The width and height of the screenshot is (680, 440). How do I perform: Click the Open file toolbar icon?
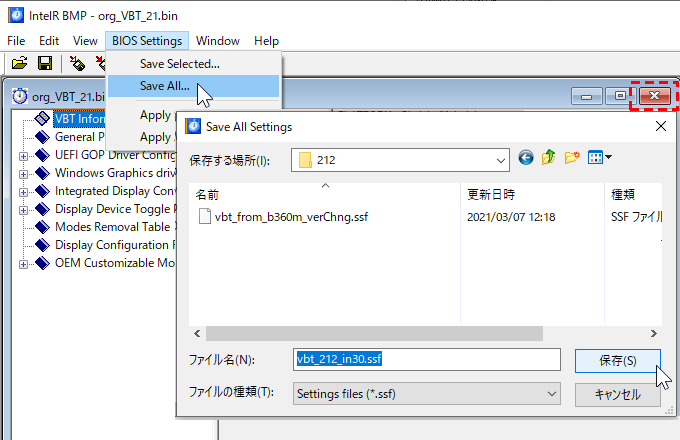click(x=19, y=63)
